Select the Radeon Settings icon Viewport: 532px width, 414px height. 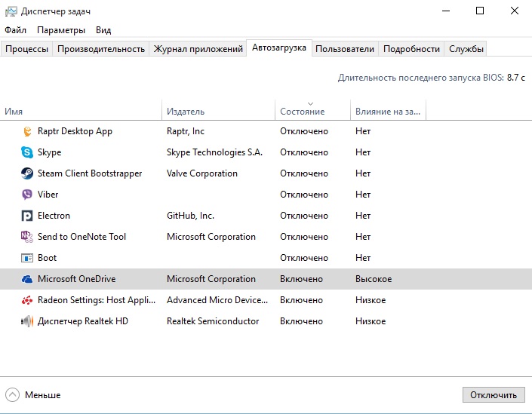(27, 300)
